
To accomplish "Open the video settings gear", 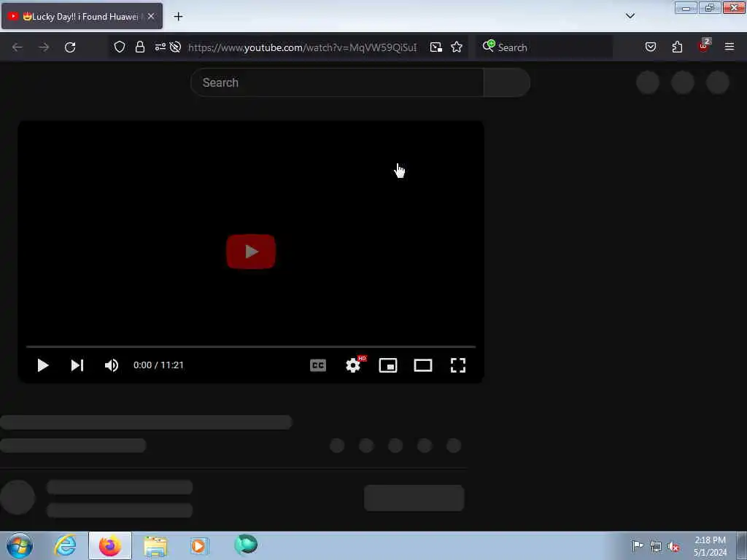I will [353, 365].
